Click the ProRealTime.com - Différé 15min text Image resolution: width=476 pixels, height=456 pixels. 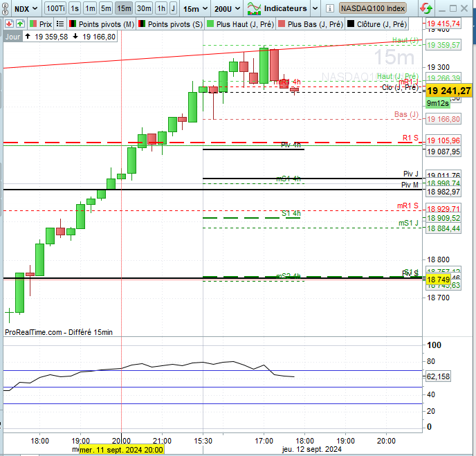[59, 332]
